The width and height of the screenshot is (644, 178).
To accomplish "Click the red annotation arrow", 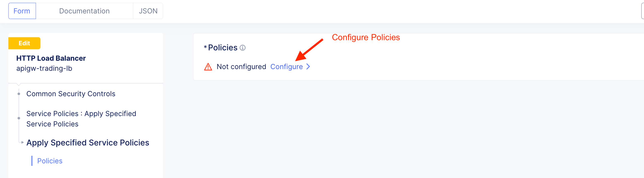I will click(x=309, y=50).
